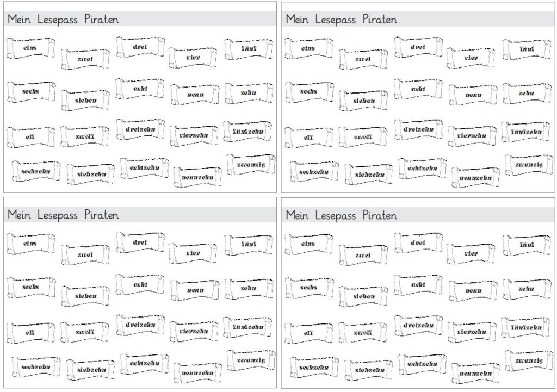Select the 'neun' scroll in the lower-left card
Viewport: 557px width, 392px height.
tap(195, 290)
